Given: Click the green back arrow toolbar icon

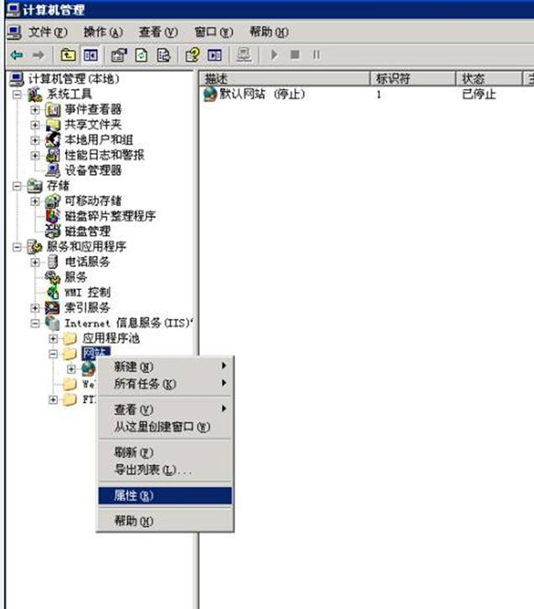Looking at the screenshot, I should click(17, 55).
